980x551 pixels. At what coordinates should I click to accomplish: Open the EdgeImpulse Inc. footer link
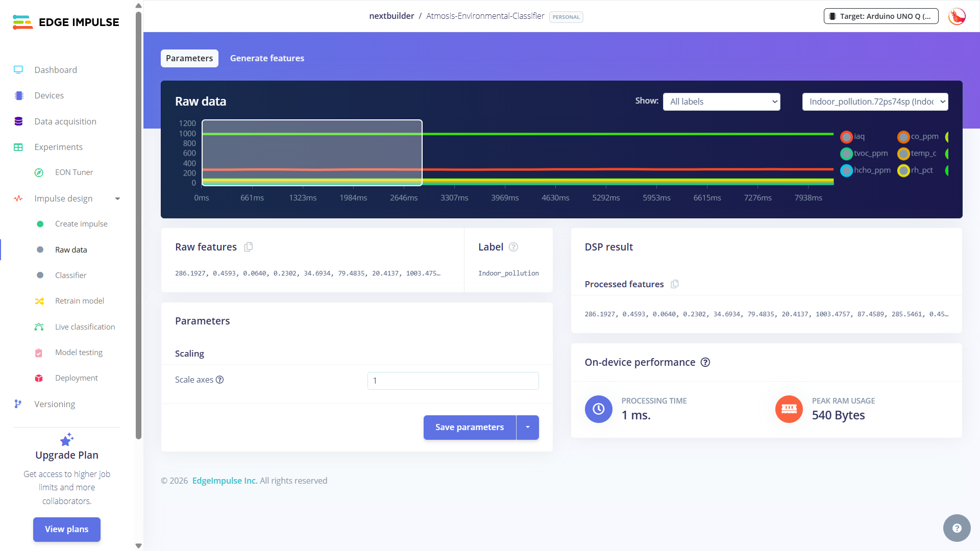tap(225, 481)
